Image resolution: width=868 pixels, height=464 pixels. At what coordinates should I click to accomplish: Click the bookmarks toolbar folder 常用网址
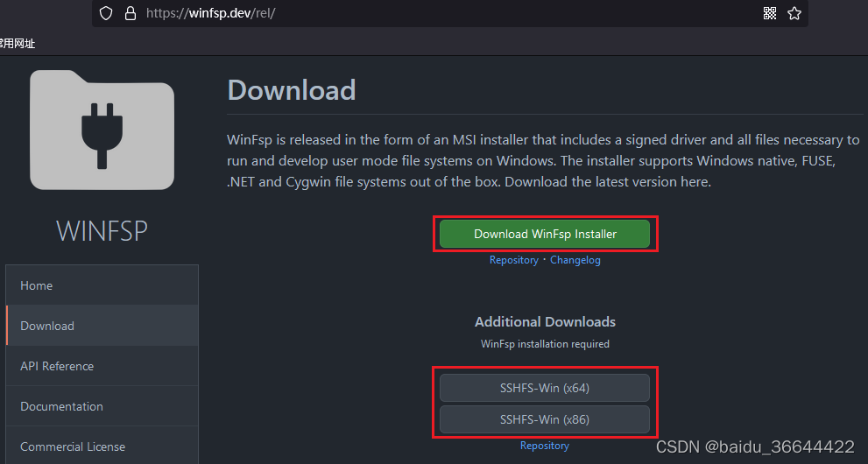[x=17, y=44]
